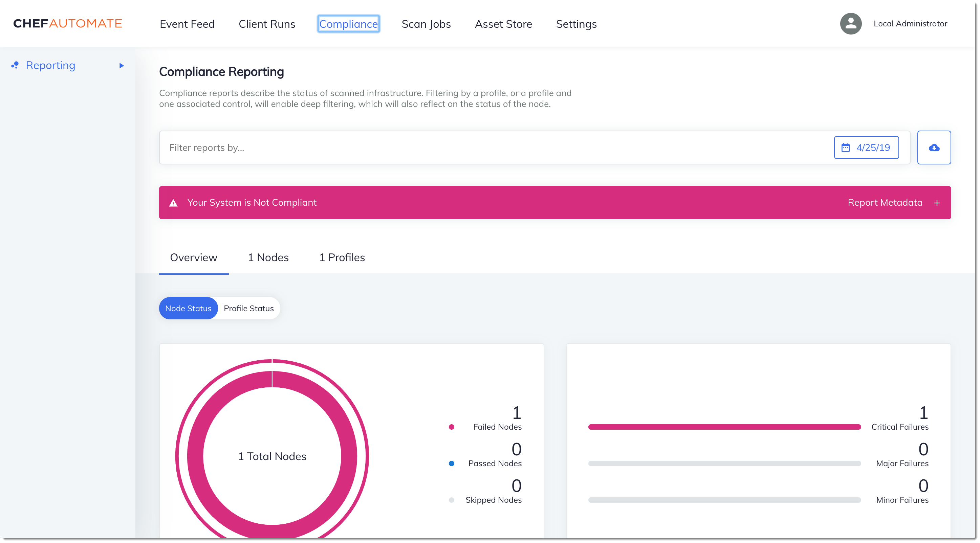
Task: Click the cloud download export icon
Action: click(x=934, y=147)
